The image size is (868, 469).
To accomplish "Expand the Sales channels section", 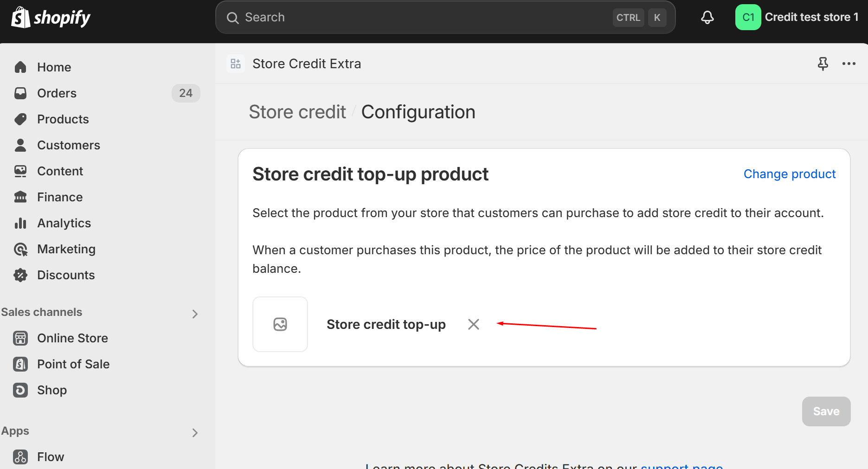I will point(194,314).
